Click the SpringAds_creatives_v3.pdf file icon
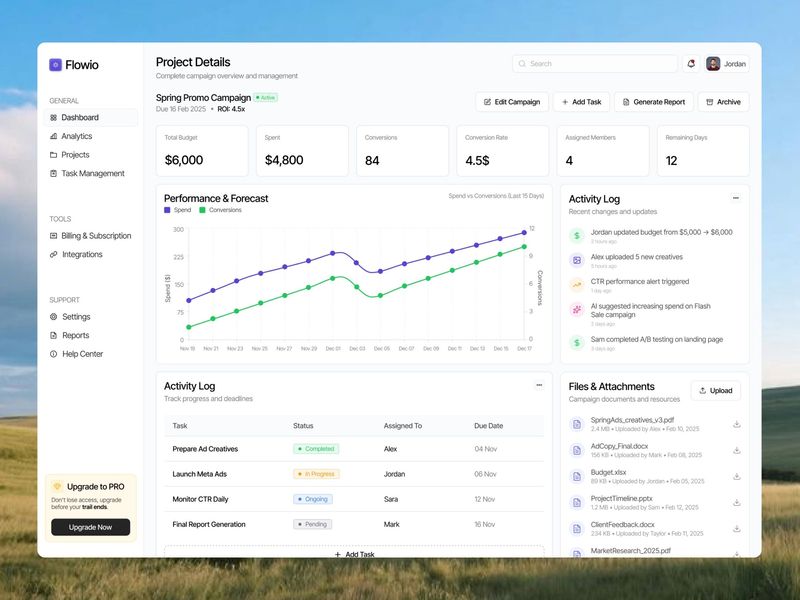This screenshot has height=600, width=800. (x=576, y=425)
